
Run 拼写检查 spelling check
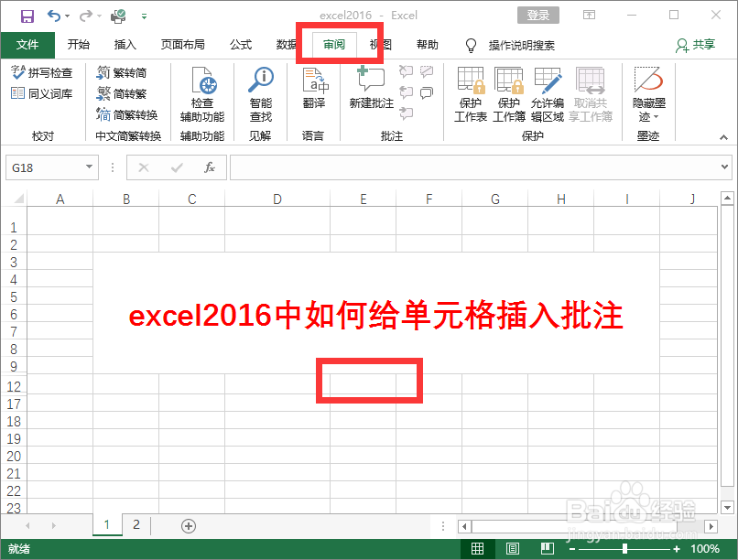pyautogui.click(x=41, y=72)
